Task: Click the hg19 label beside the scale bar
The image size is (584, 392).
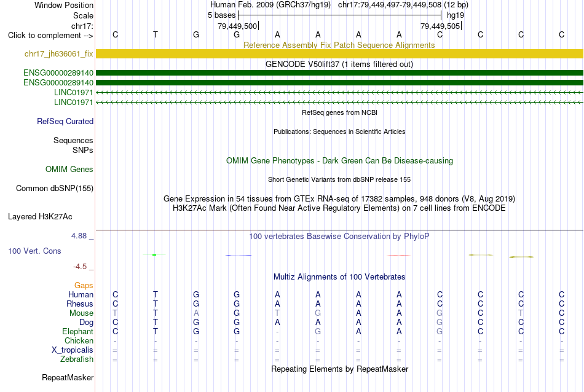Action: (456, 15)
